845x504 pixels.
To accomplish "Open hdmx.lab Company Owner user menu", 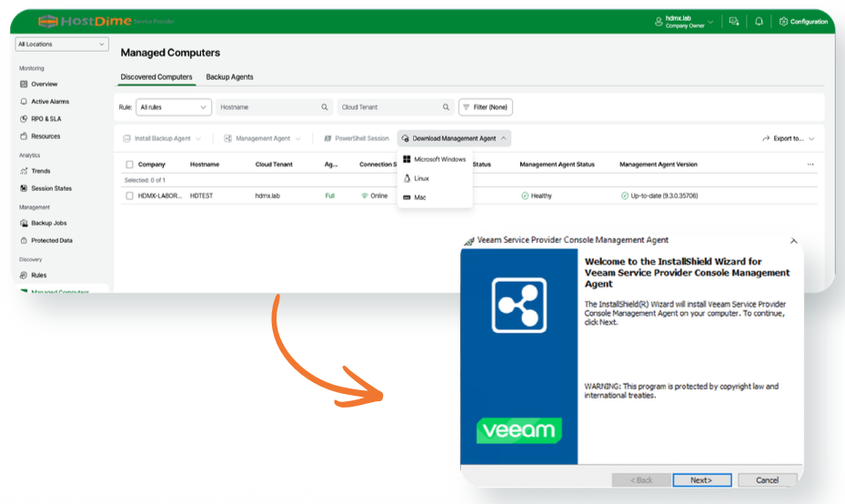I will (684, 22).
